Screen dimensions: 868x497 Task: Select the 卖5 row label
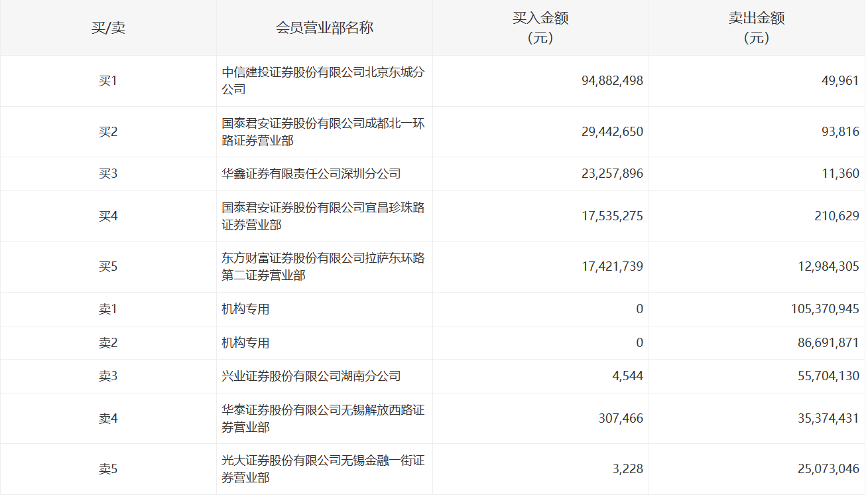click(x=108, y=469)
